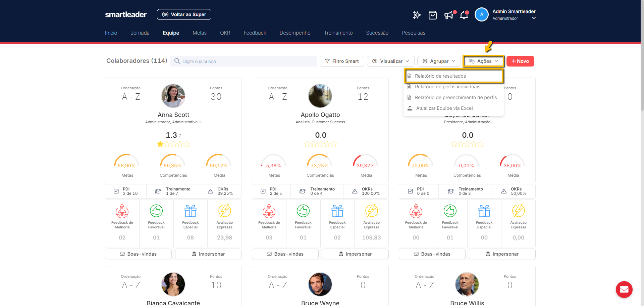The height and width of the screenshot is (306, 644).
Task: Click Anna Scott's star rating
Action: [x=173, y=144]
